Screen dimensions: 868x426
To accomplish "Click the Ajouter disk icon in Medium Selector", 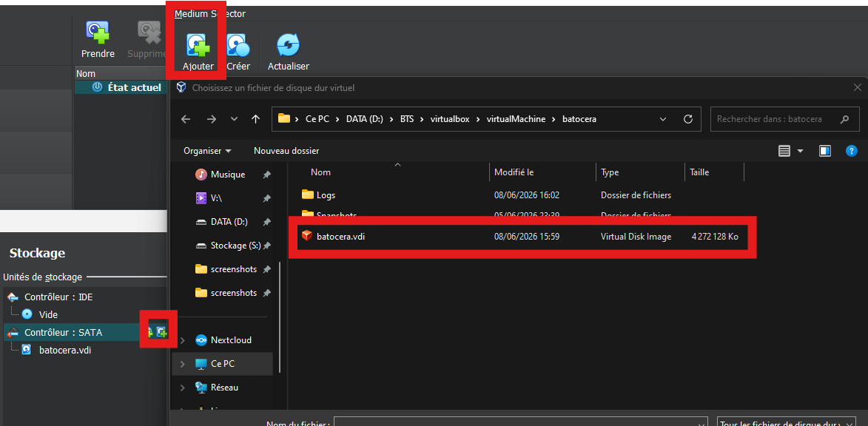I will point(198,45).
